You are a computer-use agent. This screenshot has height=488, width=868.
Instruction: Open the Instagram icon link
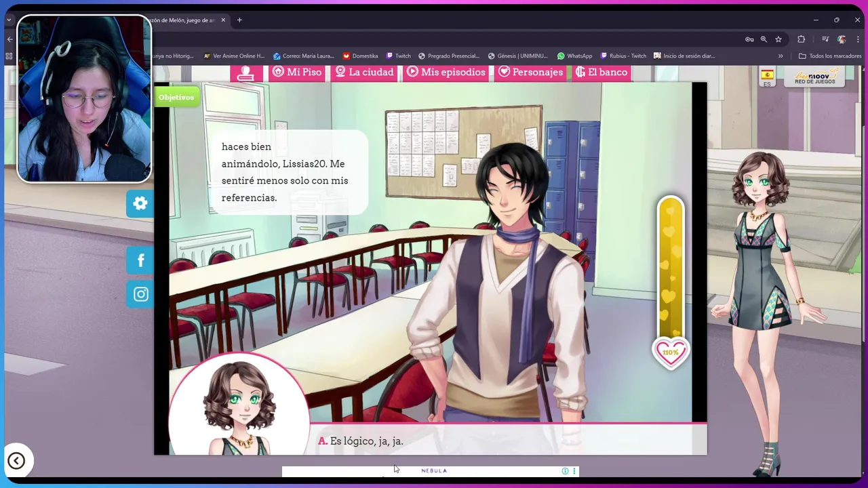tap(140, 294)
